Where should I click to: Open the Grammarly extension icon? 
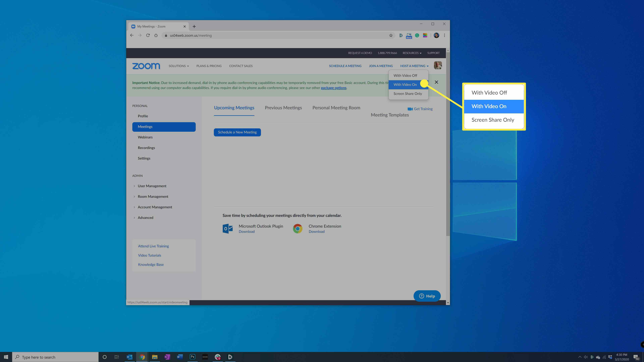(x=417, y=36)
